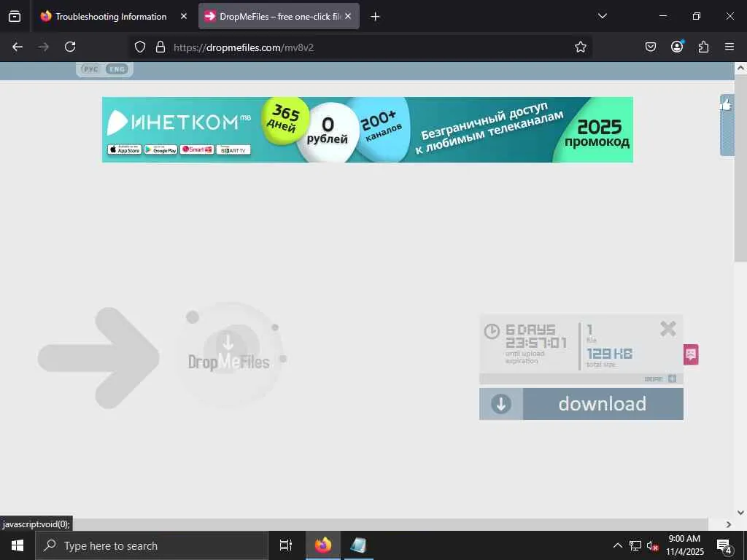Open the Windows Start menu
This screenshot has height=560, width=747.
[x=18, y=545]
